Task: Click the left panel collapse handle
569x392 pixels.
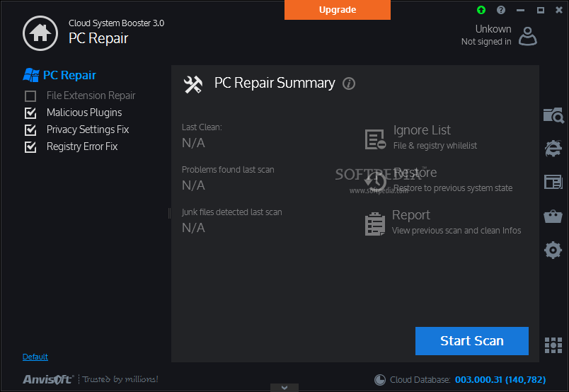Action: [x=169, y=214]
